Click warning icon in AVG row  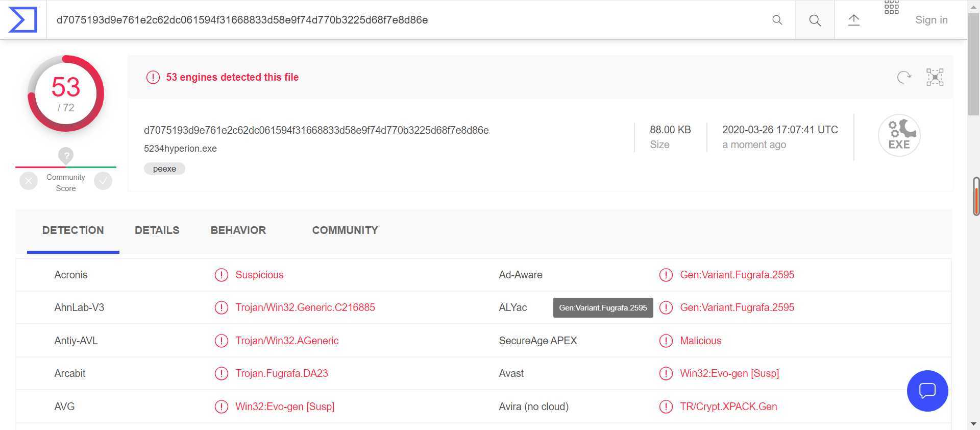point(221,407)
